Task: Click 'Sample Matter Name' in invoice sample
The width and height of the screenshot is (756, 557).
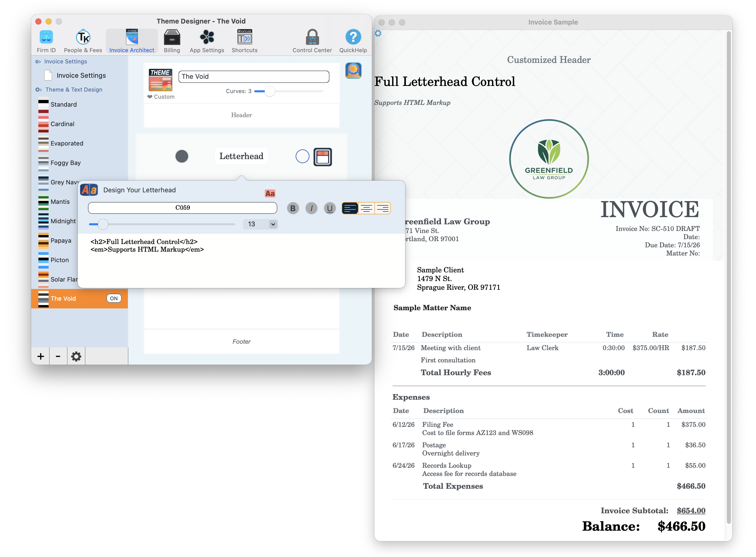Action: (432, 308)
